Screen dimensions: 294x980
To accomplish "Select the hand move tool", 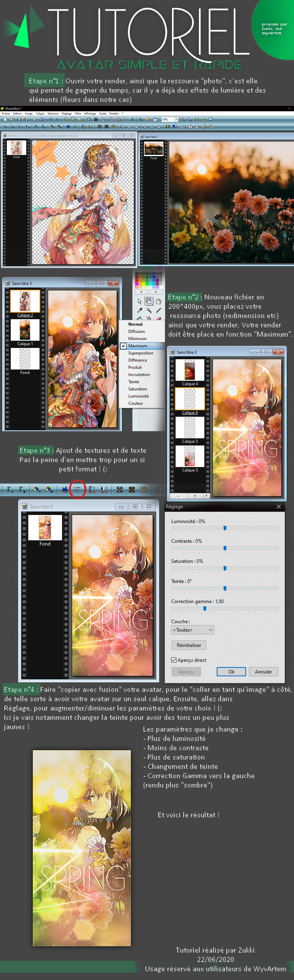I will [158, 301].
